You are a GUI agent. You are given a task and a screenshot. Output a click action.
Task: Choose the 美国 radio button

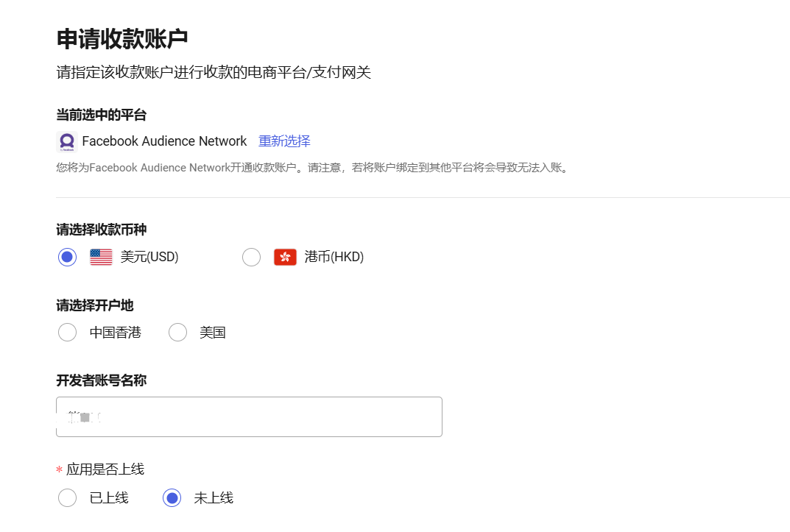177,333
